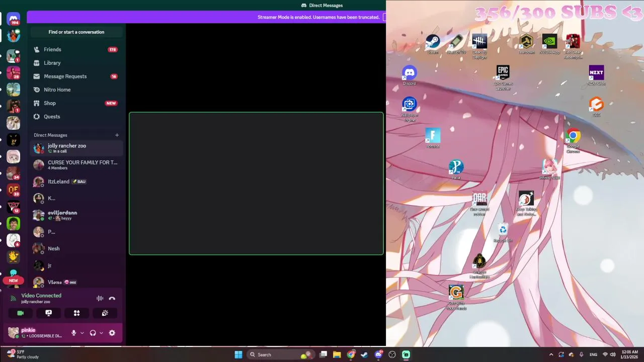Open Keep Talking and Nobody Explodes shortcut

526,203
